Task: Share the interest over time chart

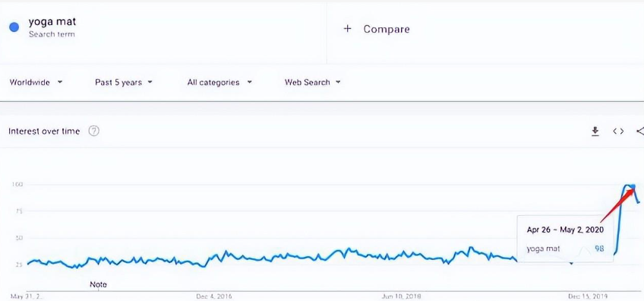Action: point(640,131)
